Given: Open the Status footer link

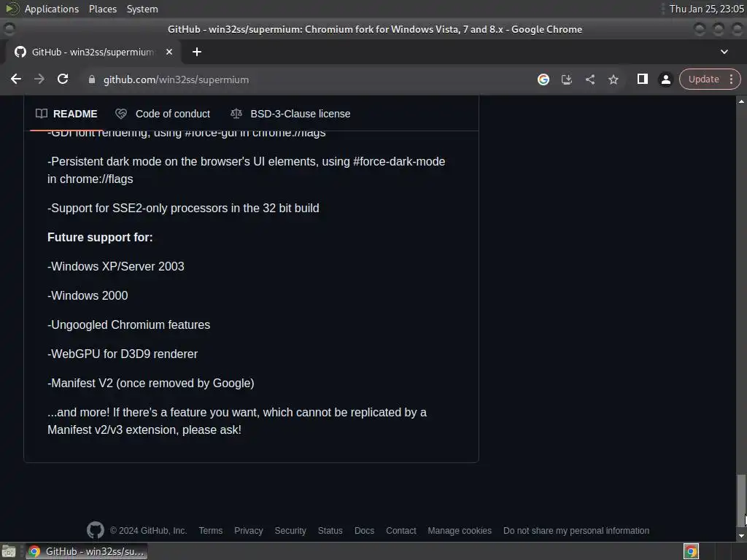Looking at the screenshot, I should click(x=330, y=531).
